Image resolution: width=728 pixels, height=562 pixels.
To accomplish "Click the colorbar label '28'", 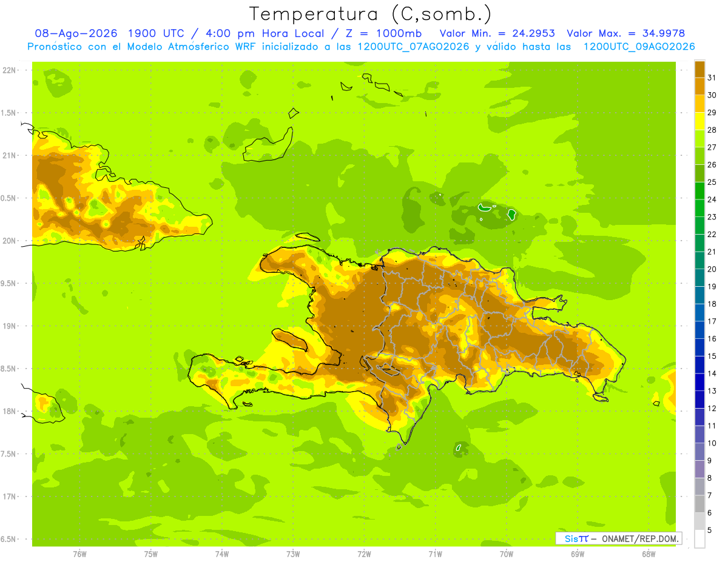I will click(712, 130).
